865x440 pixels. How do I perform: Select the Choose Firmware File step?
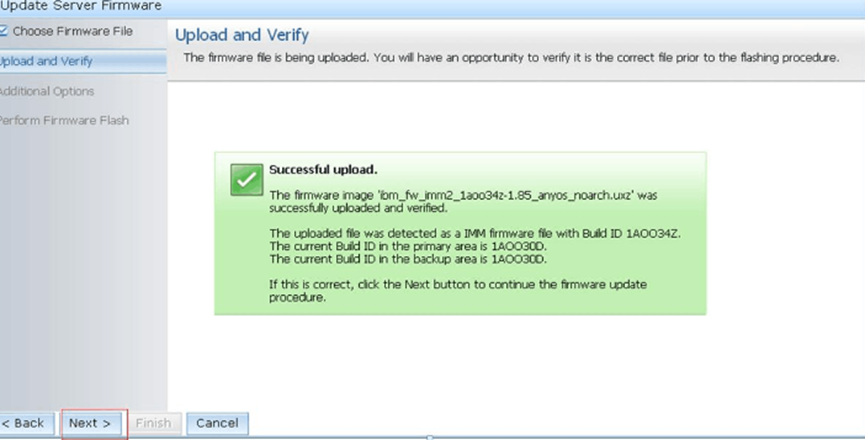pyautogui.click(x=72, y=31)
